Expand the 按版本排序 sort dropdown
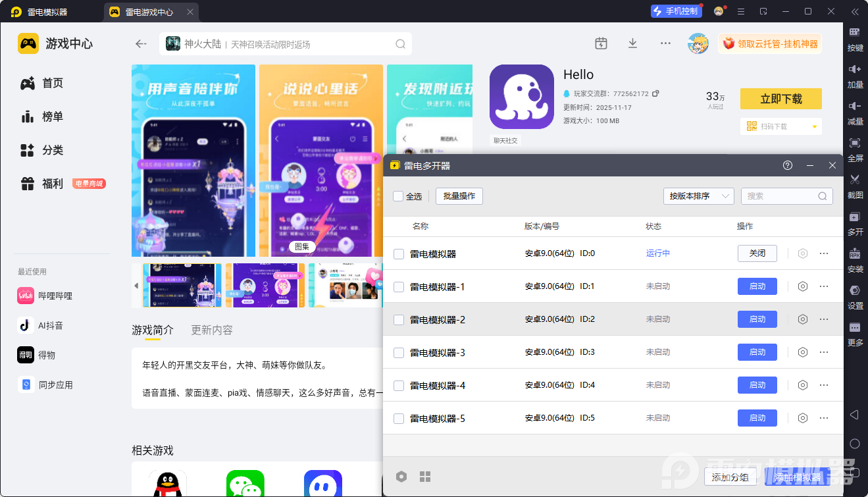 (x=698, y=196)
